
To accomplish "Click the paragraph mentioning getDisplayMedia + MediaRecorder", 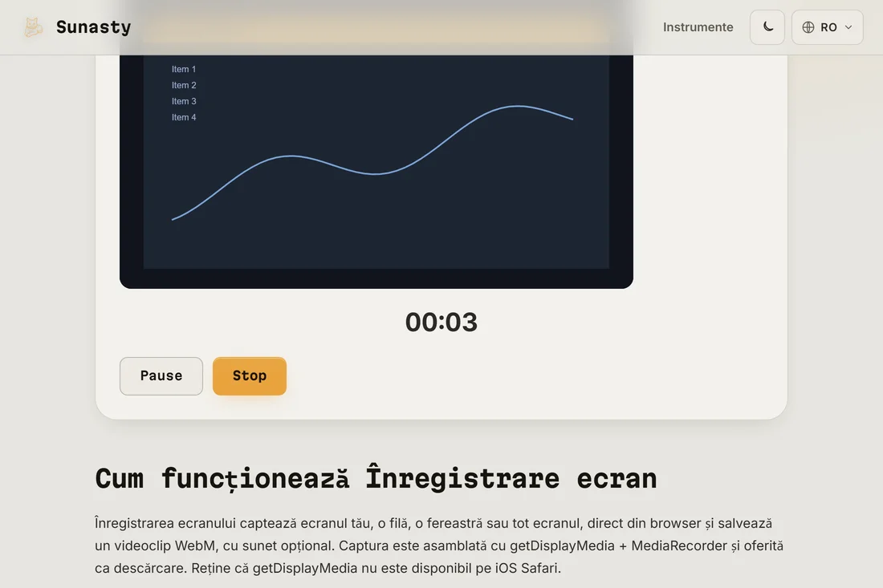I will pyautogui.click(x=439, y=545).
